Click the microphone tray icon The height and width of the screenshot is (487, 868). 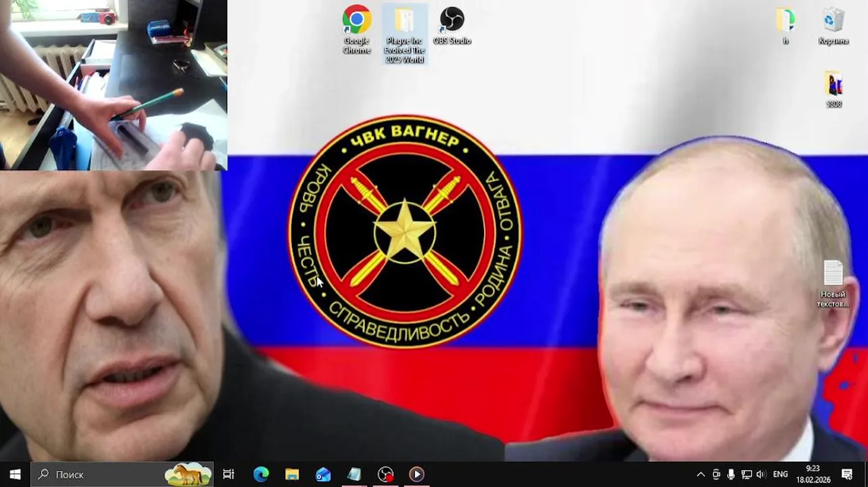731,474
